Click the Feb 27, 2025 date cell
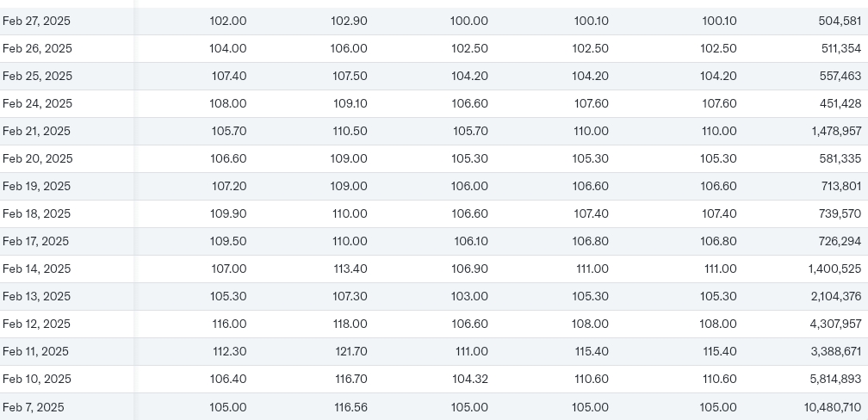The height and width of the screenshot is (420, 868). click(x=36, y=21)
